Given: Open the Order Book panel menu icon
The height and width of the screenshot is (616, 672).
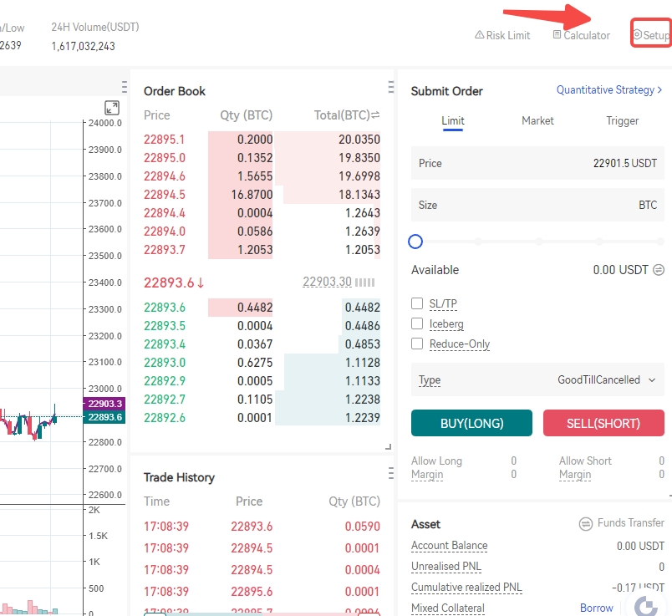Looking at the screenshot, I should click(390, 87).
